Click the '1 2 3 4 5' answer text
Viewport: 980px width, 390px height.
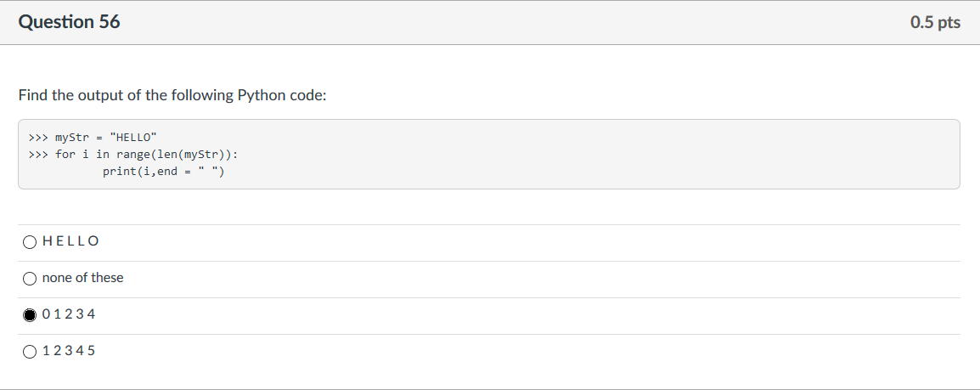pyautogui.click(x=69, y=351)
